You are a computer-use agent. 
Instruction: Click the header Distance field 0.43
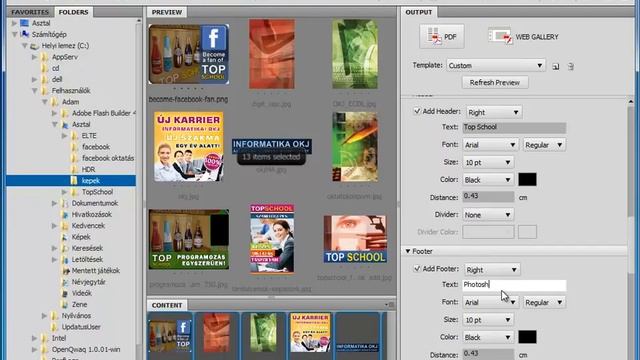pyautogui.click(x=488, y=197)
